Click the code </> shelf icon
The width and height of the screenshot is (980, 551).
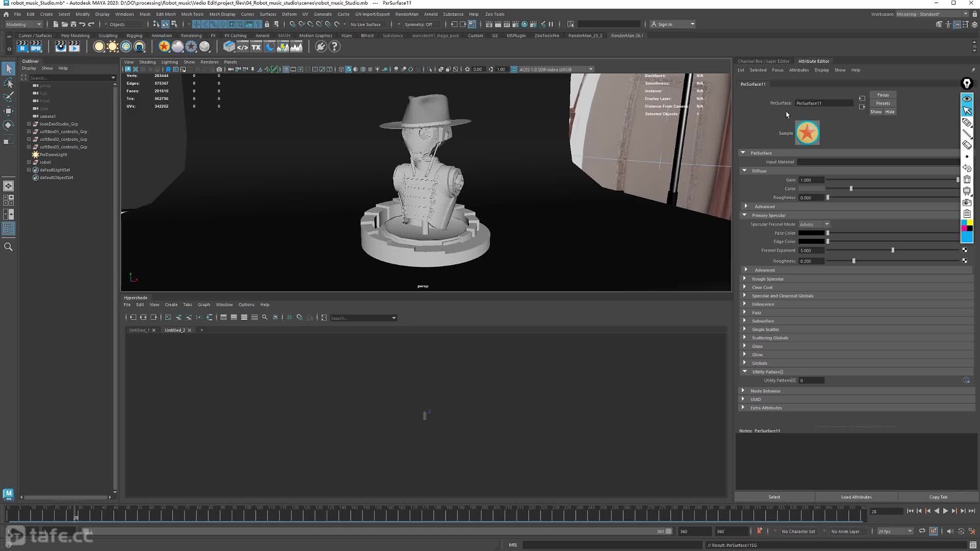242,47
